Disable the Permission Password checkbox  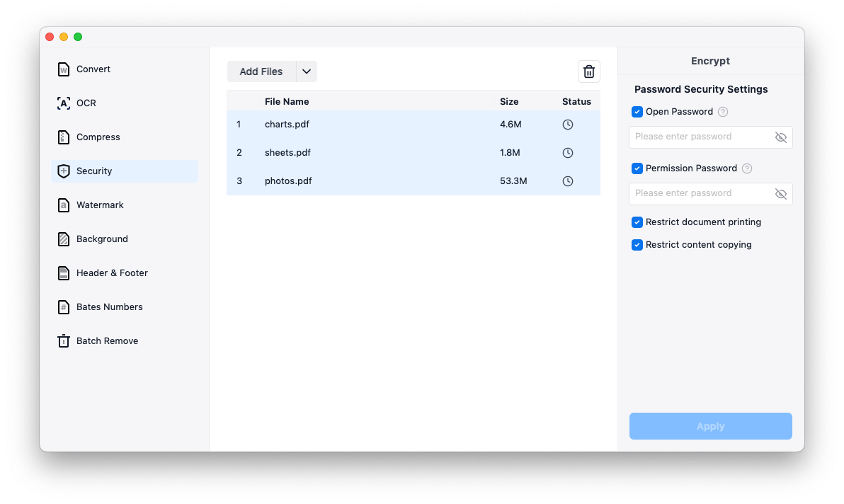(637, 168)
